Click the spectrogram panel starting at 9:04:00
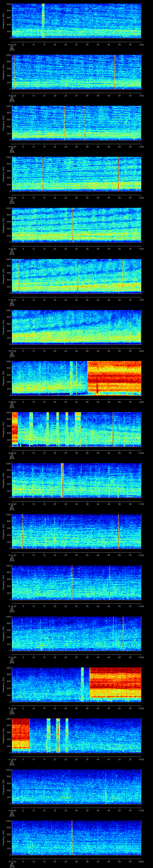153x868 pixels. pos(77,174)
